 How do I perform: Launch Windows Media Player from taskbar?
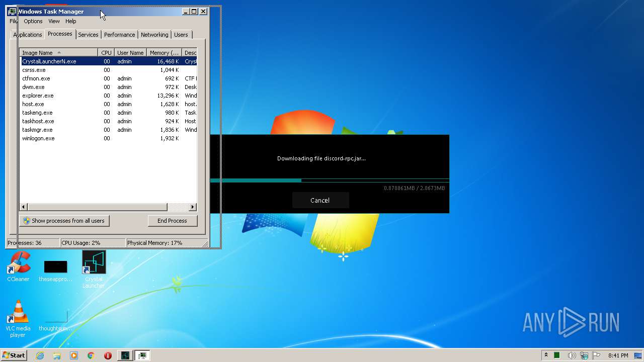tap(74, 355)
